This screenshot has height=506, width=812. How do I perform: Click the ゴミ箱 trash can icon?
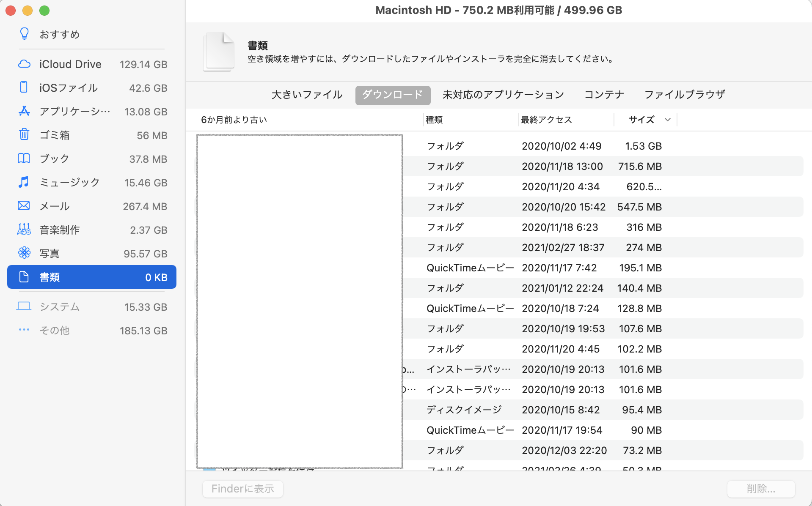tap(24, 135)
